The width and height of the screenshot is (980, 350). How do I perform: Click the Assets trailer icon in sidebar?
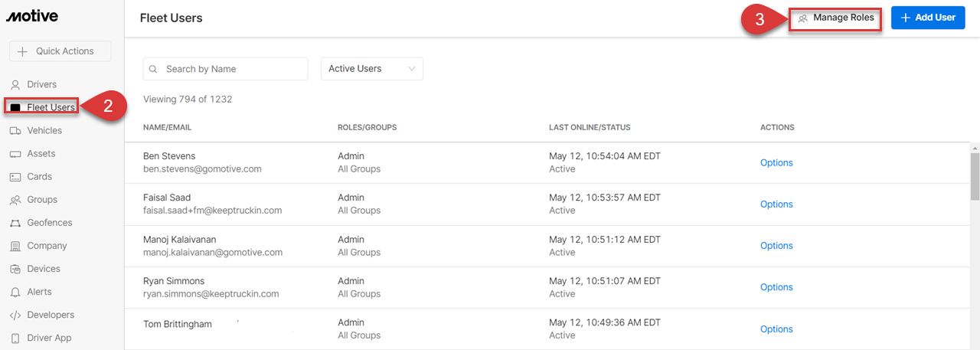point(15,154)
